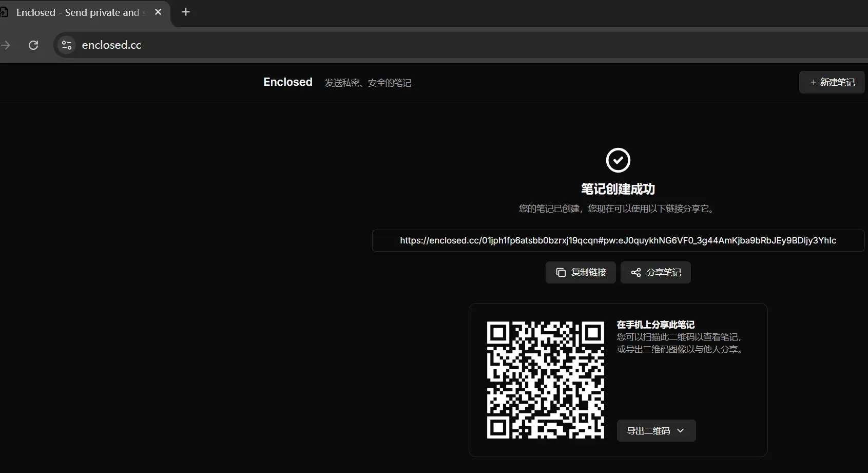The height and width of the screenshot is (473, 868).
Task: Expand the 导出二维码 dropdown
Action: [656, 430]
